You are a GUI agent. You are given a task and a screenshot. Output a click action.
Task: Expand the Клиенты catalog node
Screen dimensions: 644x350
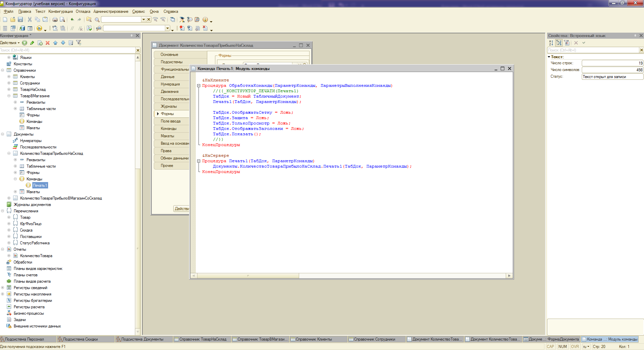coord(9,77)
